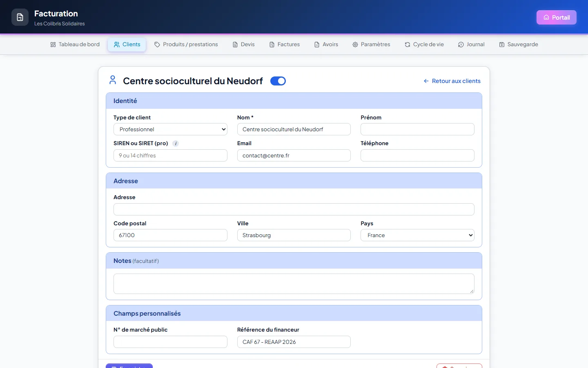
Task: Open the Avoirs tab
Action: click(326, 45)
